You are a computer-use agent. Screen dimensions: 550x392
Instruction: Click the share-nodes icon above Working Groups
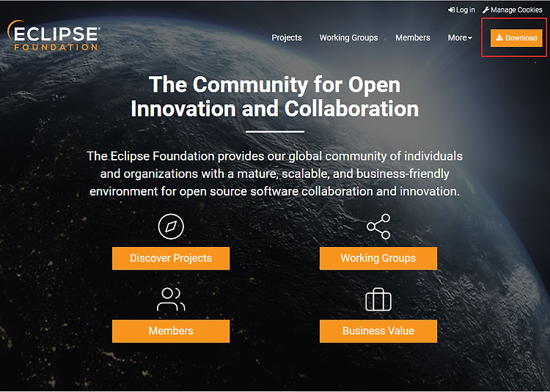[x=378, y=226]
